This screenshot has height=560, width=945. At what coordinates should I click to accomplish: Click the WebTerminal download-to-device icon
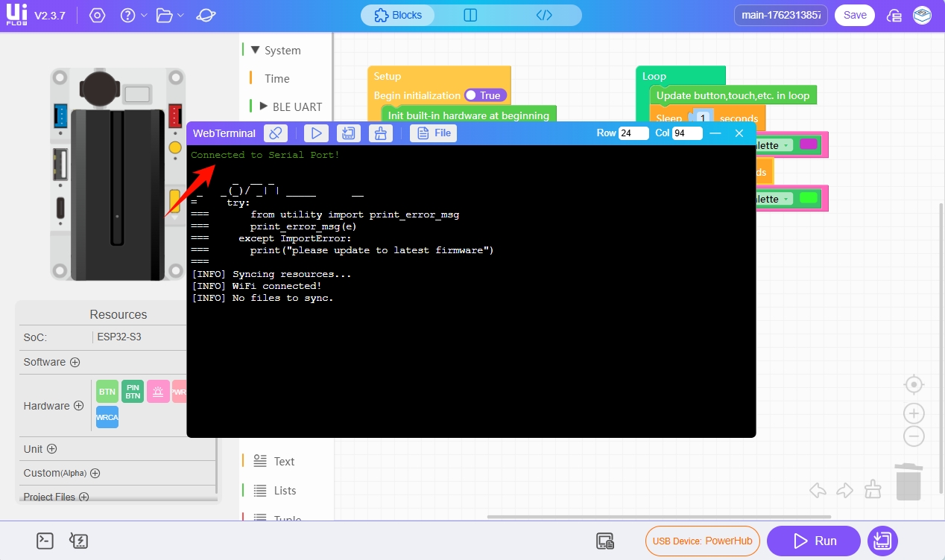pos(348,133)
